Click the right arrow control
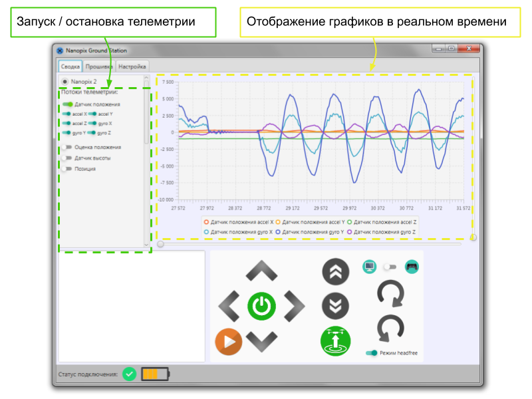Viewport: 532px width, 399px height. tap(294, 306)
